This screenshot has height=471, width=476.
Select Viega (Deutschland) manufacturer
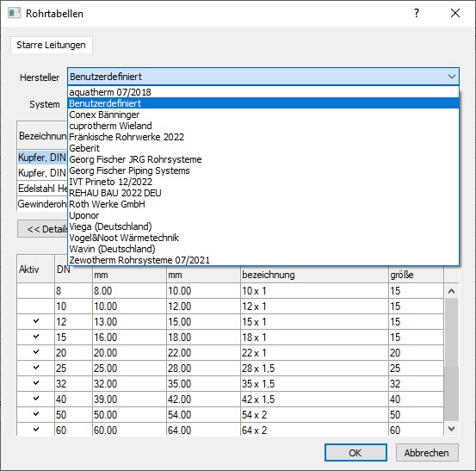(263, 226)
